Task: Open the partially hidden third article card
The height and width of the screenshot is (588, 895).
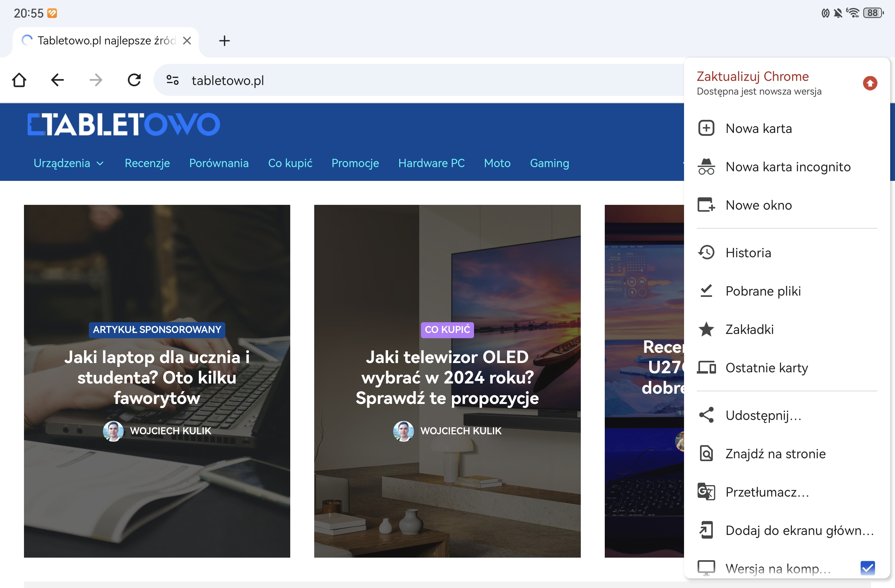Action: click(644, 381)
